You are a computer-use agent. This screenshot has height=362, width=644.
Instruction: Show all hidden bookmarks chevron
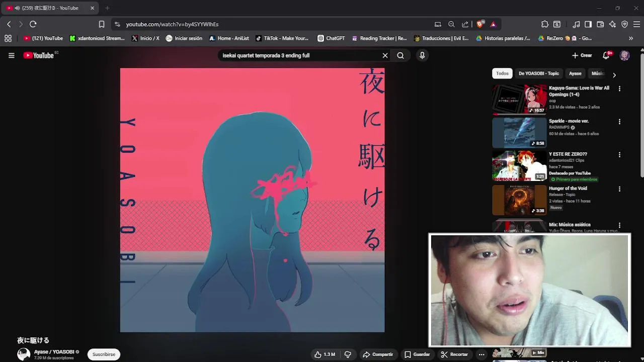pyautogui.click(x=631, y=38)
